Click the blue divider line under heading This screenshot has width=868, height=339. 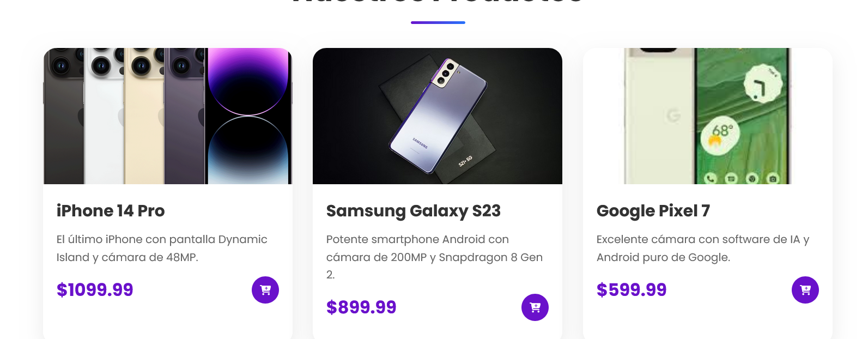(x=438, y=22)
